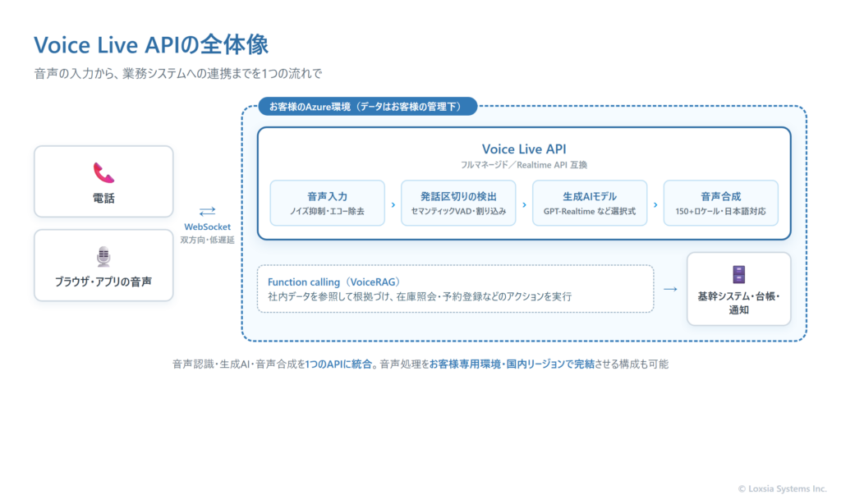Click the 生成AIモデル step box
This screenshot has height=504, width=841.
(x=590, y=203)
